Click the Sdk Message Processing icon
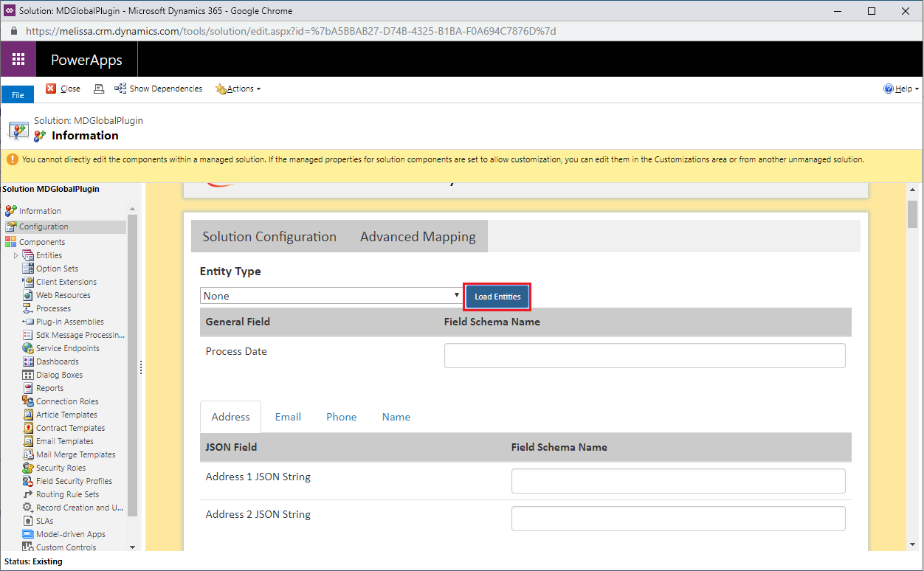The width and height of the screenshot is (924, 571). click(28, 335)
